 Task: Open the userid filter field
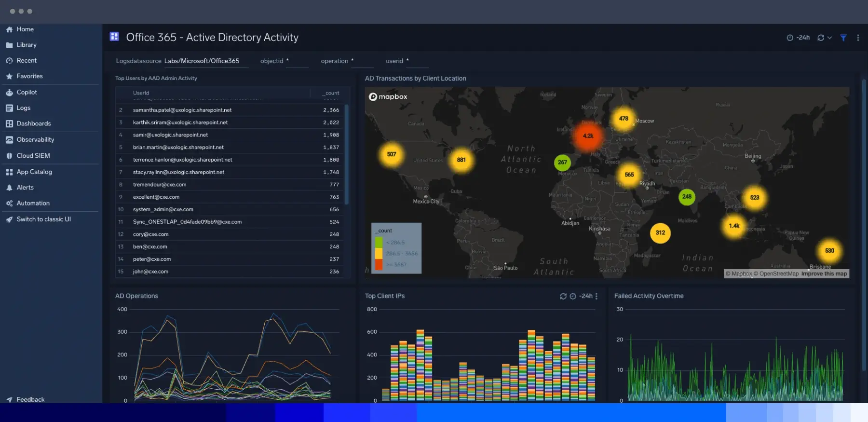coord(417,61)
